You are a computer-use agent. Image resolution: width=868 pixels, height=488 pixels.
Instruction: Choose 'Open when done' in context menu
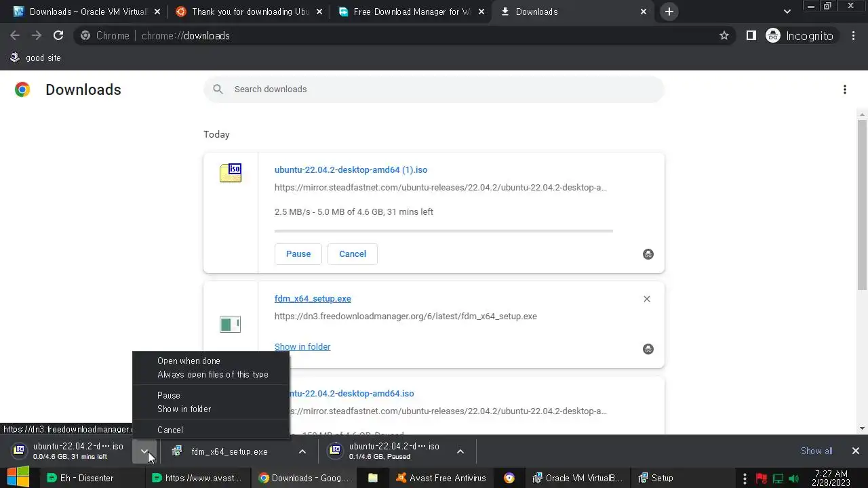click(189, 361)
